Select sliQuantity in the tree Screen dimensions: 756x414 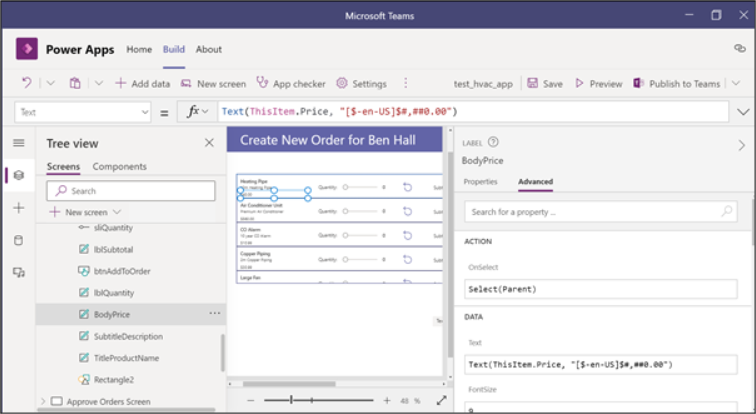click(113, 227)
